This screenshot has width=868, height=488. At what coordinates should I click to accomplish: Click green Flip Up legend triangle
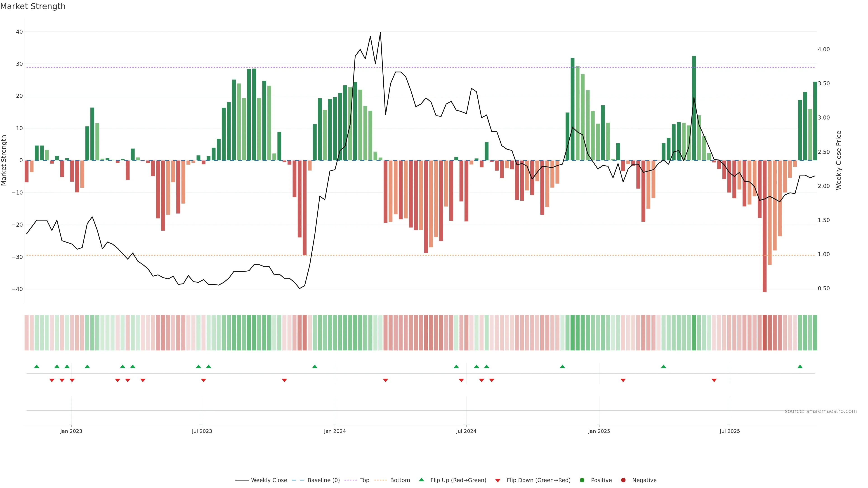coord(421,480)
